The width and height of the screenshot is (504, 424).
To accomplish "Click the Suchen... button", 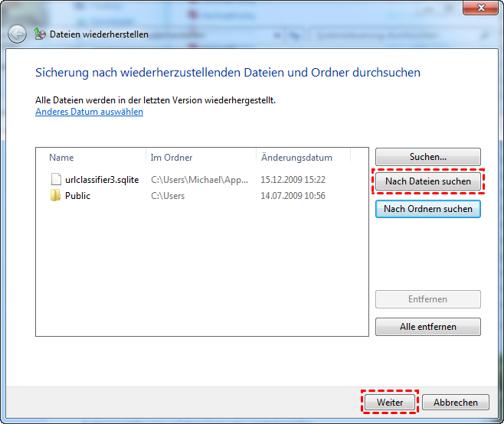I will pos(428,157).
